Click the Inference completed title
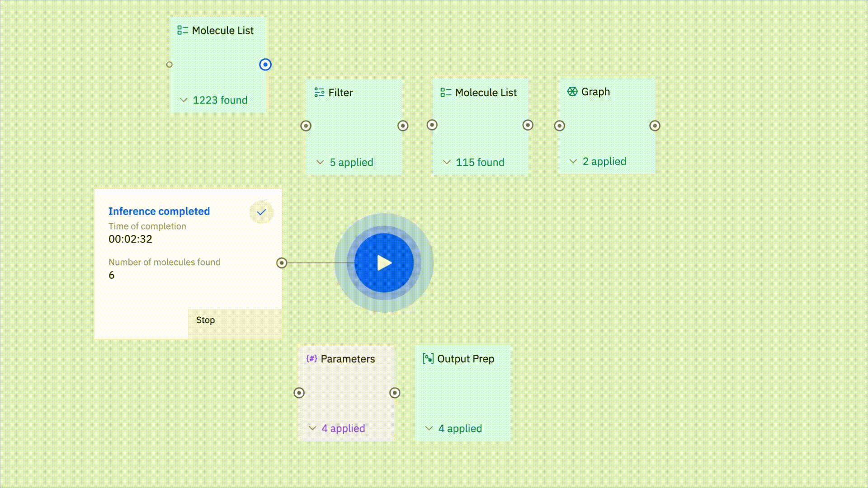 159,211
